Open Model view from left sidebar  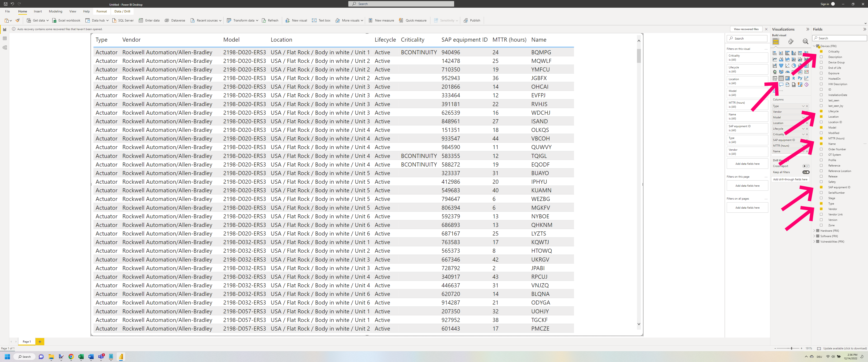click(5, 48)
